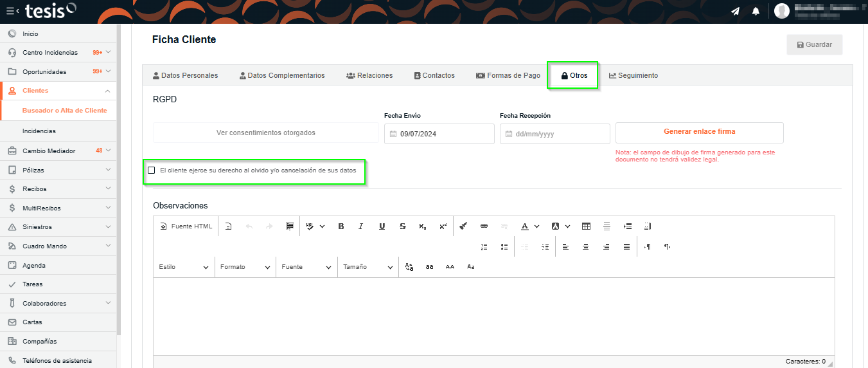
Task: Click the Fecha Recepción date field
Action: [555, 134]
